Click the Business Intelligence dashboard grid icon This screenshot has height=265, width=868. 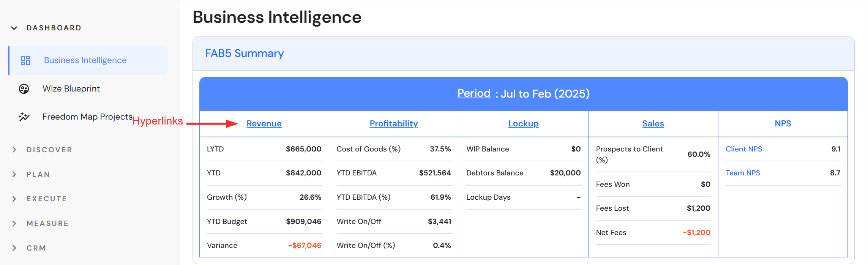coord(25,60)
